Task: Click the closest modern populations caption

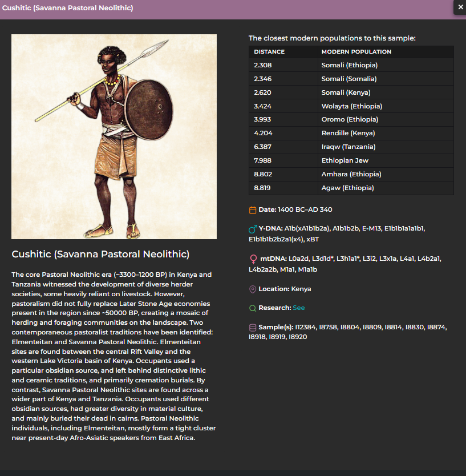Action: coord(332,38)
